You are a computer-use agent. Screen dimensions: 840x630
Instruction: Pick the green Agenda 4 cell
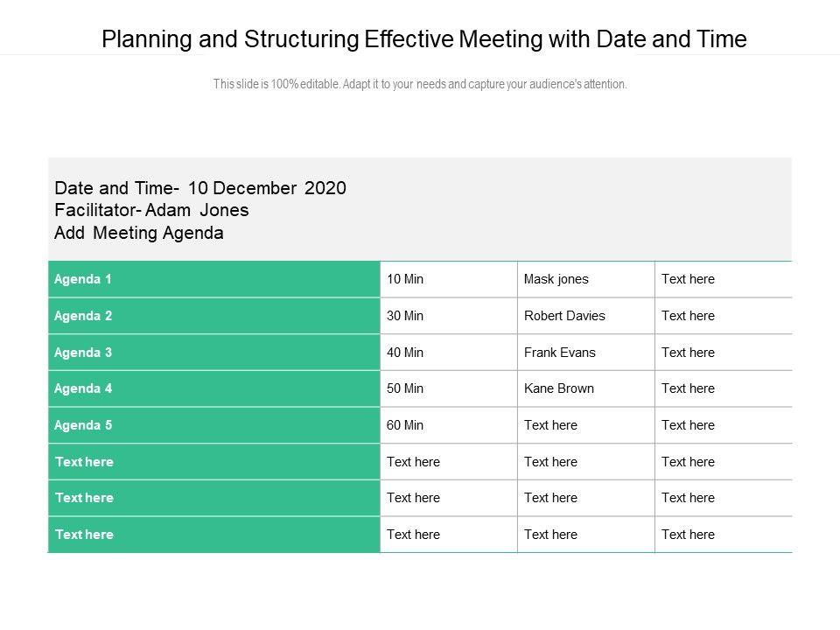(213, 388)
